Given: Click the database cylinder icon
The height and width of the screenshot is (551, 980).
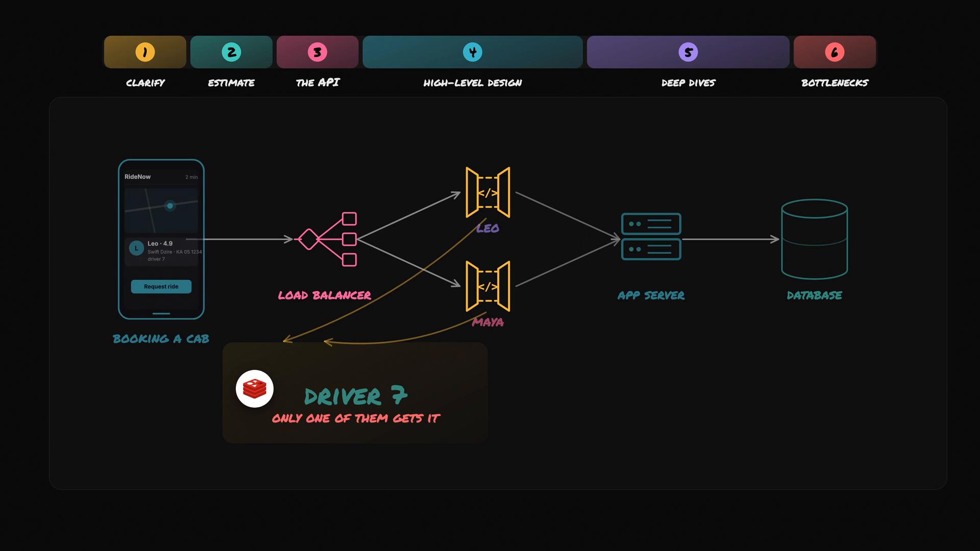Looking at the screenshot, I should tap(815, 239).
